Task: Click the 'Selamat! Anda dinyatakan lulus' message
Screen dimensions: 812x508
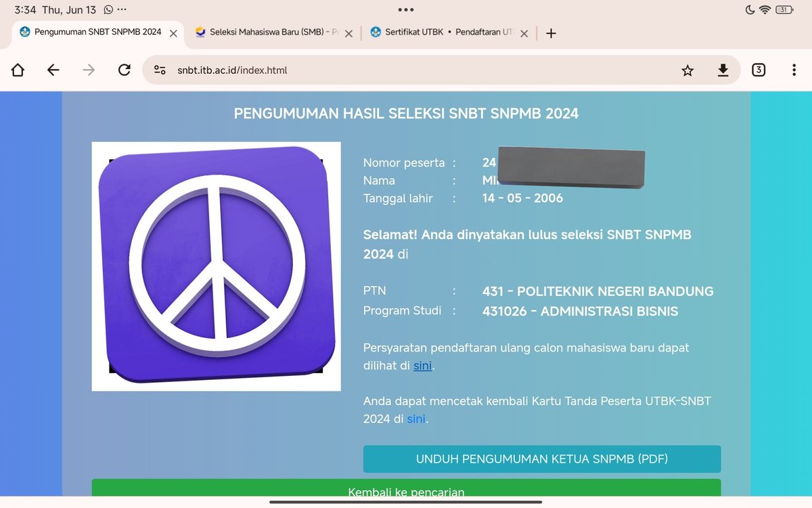Action: [527, 245]
